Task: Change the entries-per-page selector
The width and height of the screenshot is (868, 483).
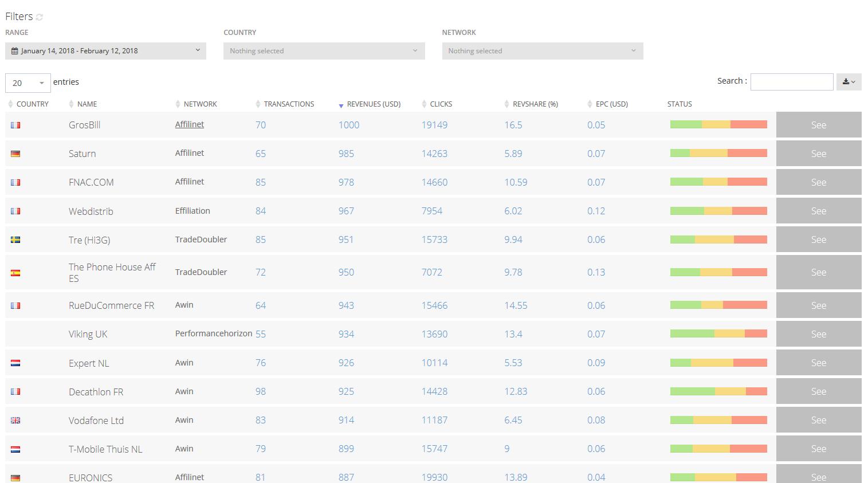Action: click(x=28, y=83)
